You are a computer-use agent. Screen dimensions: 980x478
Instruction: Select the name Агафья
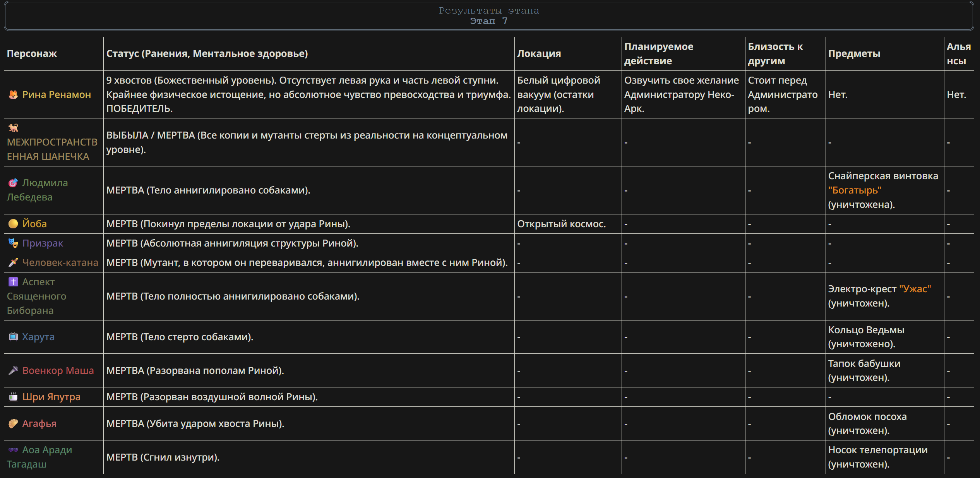pyautogui.click(x=39, y=423)
